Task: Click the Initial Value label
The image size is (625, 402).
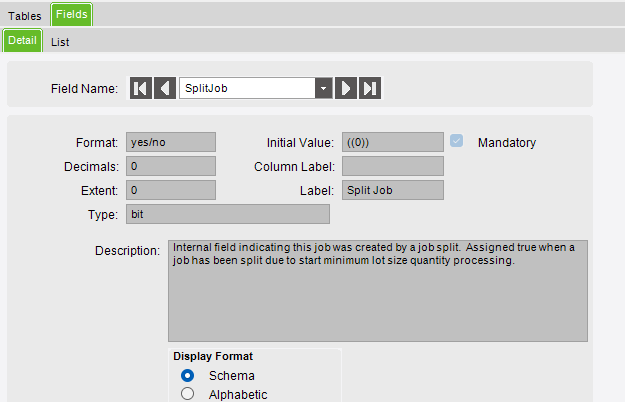Action: point(300,143)
